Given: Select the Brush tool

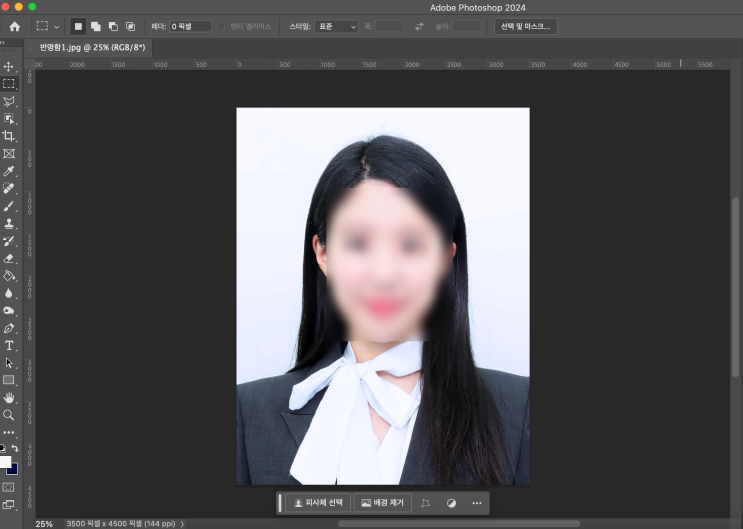Looking at the screenshot, I should pyautogui.click(x=9, y=206).
